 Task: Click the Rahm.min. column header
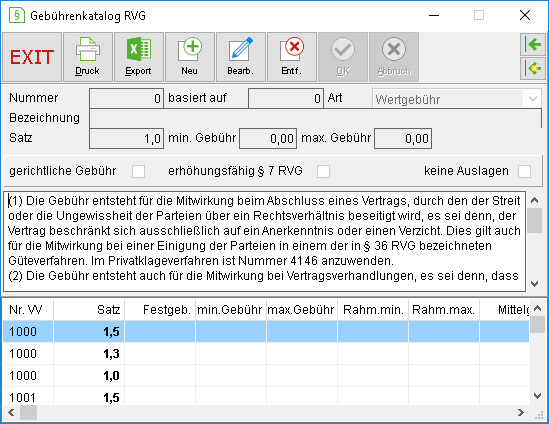(x=373, y=310)
